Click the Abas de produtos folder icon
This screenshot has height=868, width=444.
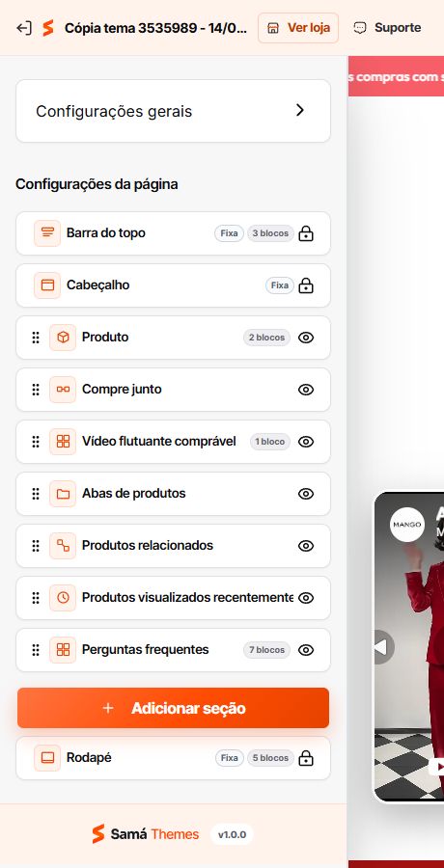click(63, 493)
